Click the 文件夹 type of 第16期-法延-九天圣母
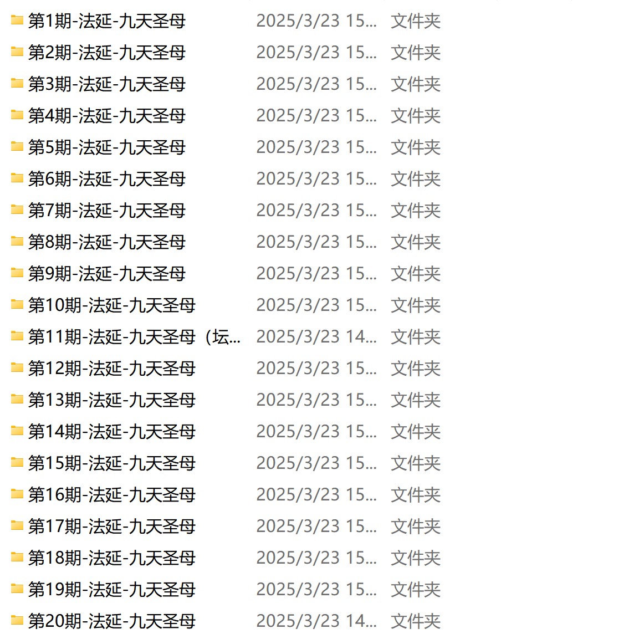The width and height of the screenshot is (644, 644). point(416,495)
